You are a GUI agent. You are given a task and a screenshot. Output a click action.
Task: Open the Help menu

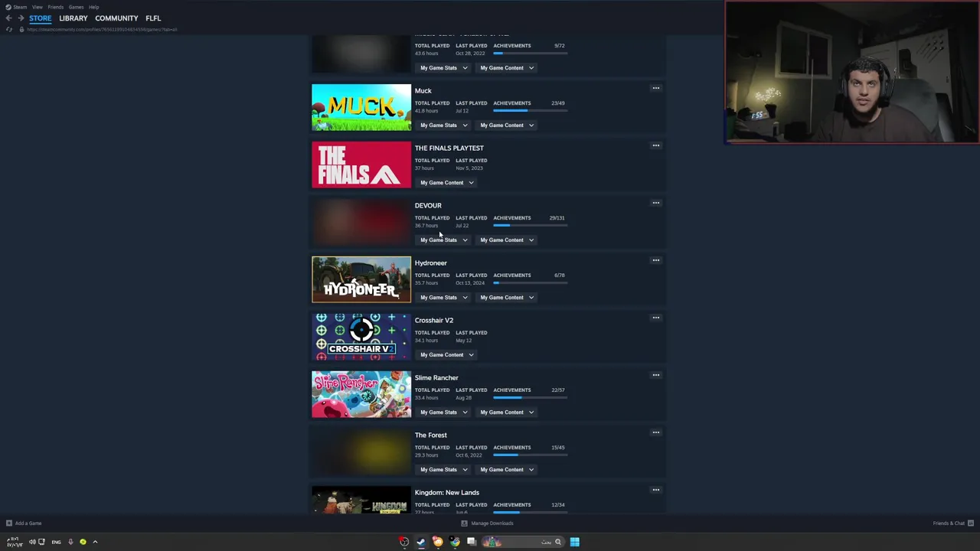(93, 7)
